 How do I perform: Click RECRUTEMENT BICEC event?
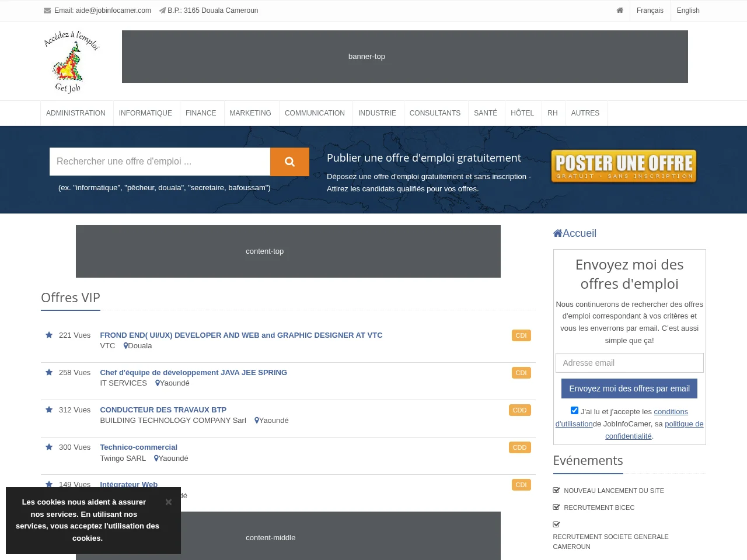pyautogui.click(x=599, y=508)
